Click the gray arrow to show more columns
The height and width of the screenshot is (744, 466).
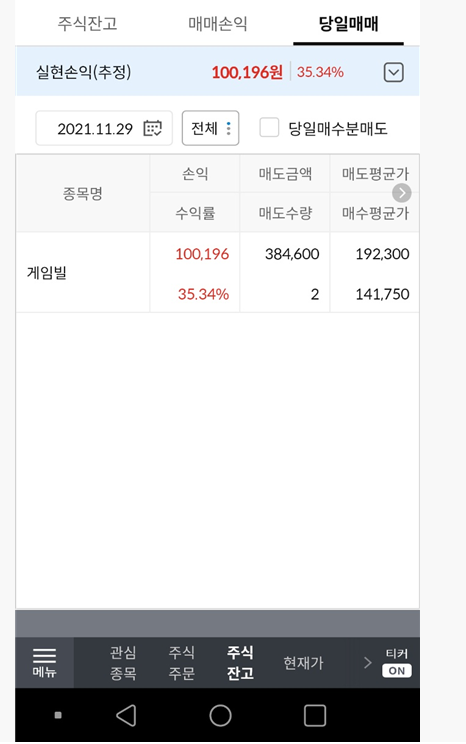click(401, 193)
